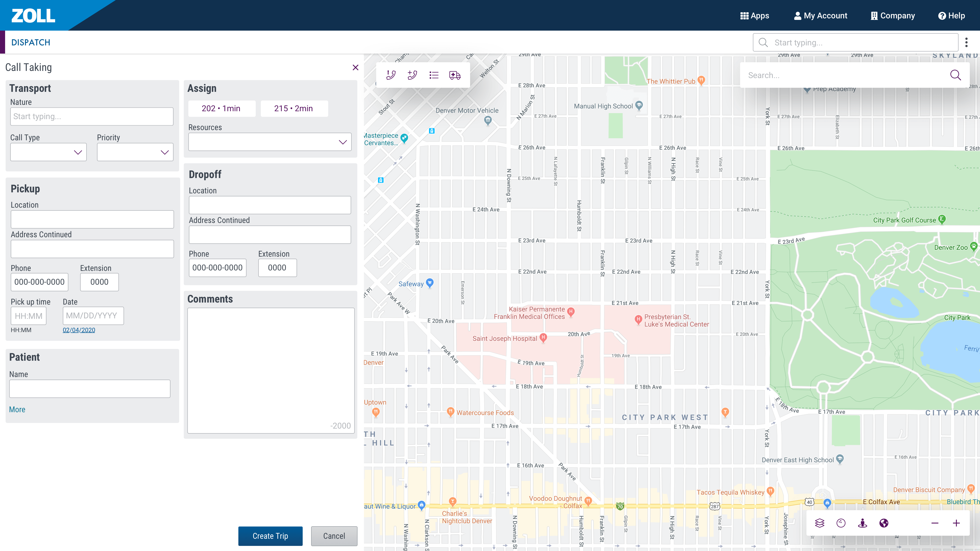Click the Watercourse Foods marker
The image size is (980, 551).
coord(450,412)
